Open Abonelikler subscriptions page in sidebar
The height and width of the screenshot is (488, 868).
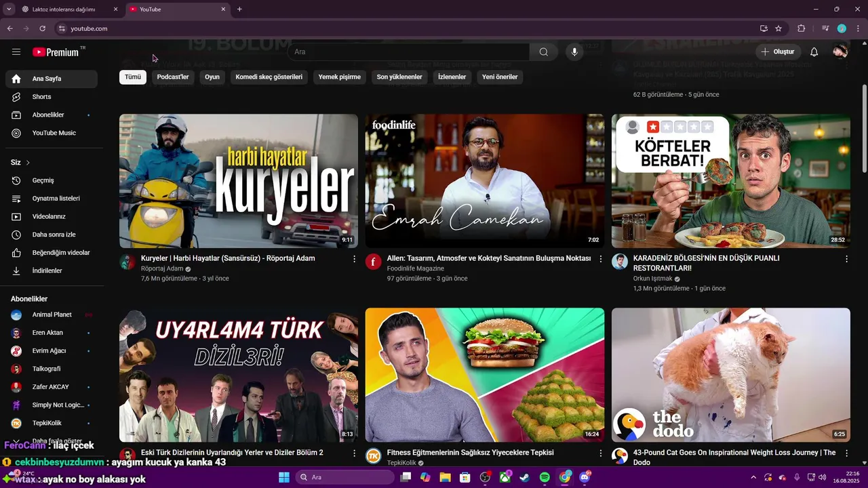52,115
